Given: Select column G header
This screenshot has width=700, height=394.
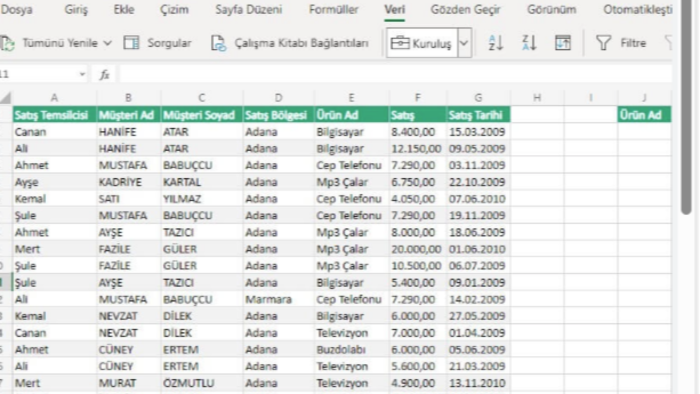Looking at the screenshot, I should [x=479, y=98].
